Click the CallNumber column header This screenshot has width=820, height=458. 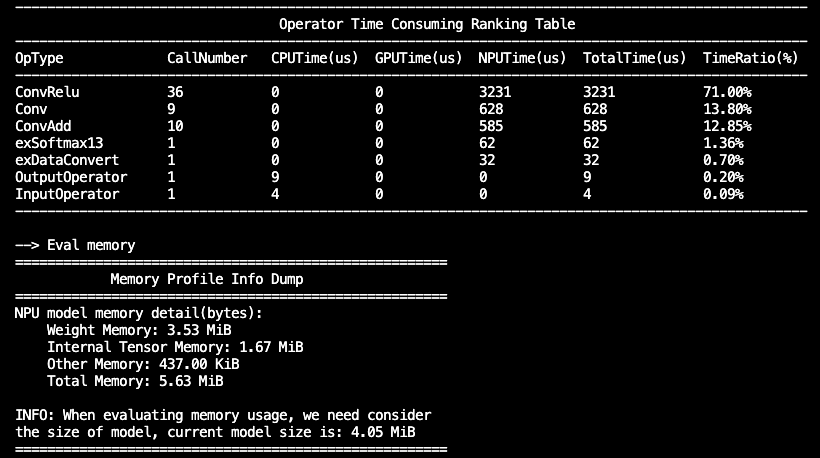(x=207, y=58)
